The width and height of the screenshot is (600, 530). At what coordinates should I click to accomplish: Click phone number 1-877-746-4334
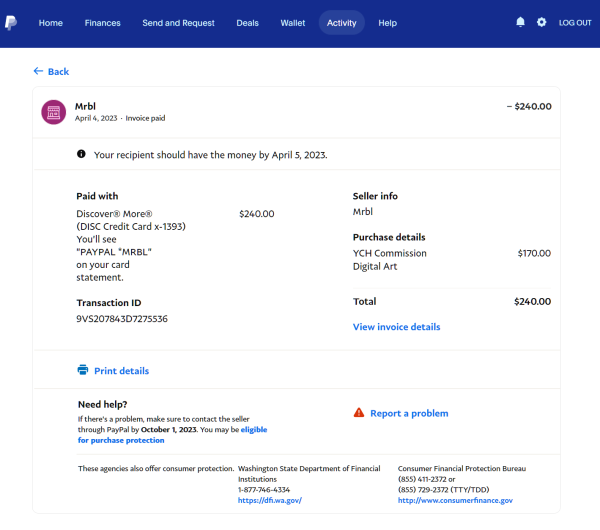pos(264,489)
